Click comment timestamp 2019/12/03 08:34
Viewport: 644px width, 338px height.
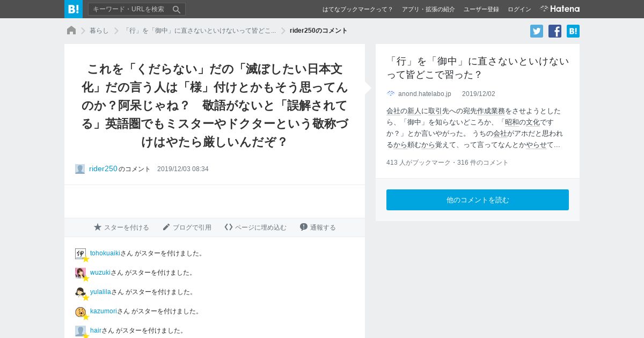click(183, 169)
